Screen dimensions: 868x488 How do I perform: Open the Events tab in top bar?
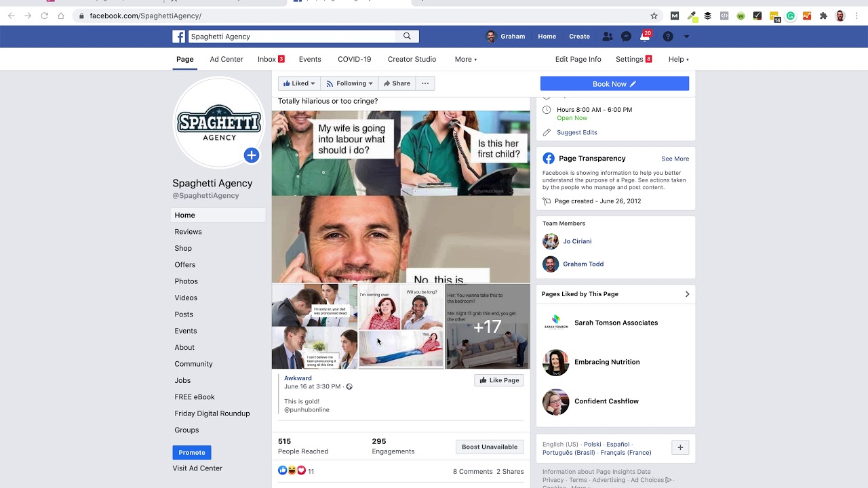[x=310, y=59]
